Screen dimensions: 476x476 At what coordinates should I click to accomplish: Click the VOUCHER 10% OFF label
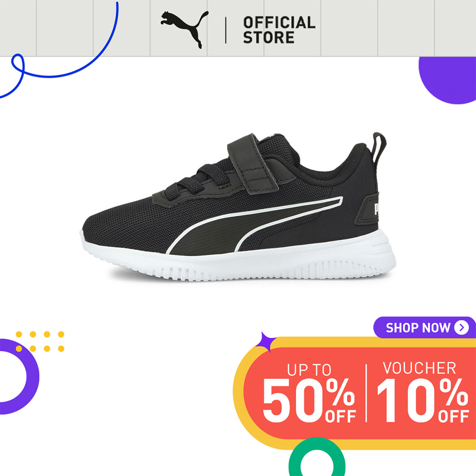click(x=423, y=392)
